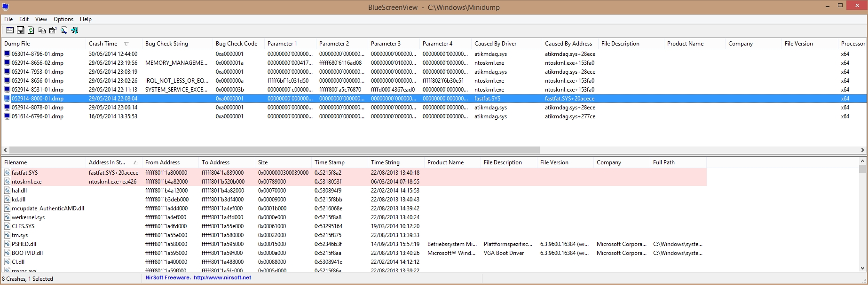Click the icon of dump 053014-8796-01.dmp
Viewport: 868px width, 285px height.
pos(7,54)
